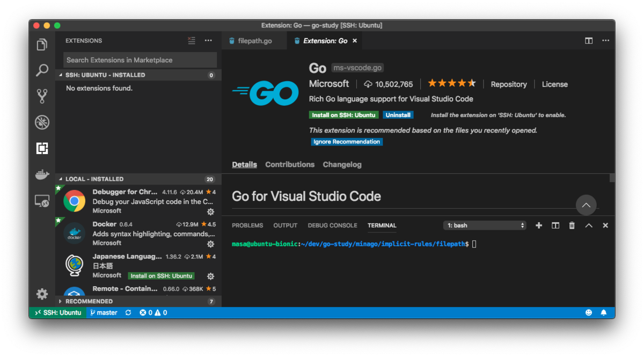The height and width of the screenshot is (357, 644).
Task: Click Install on SSH: Ubuntu for Go
Action: click(344, 115)
